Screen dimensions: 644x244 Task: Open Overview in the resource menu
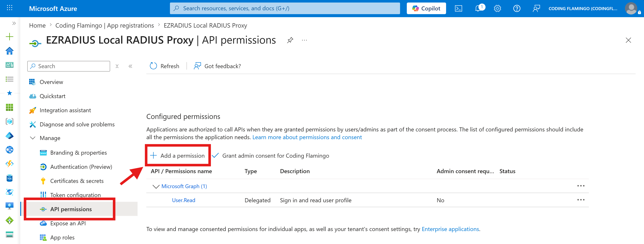[51, 82]
